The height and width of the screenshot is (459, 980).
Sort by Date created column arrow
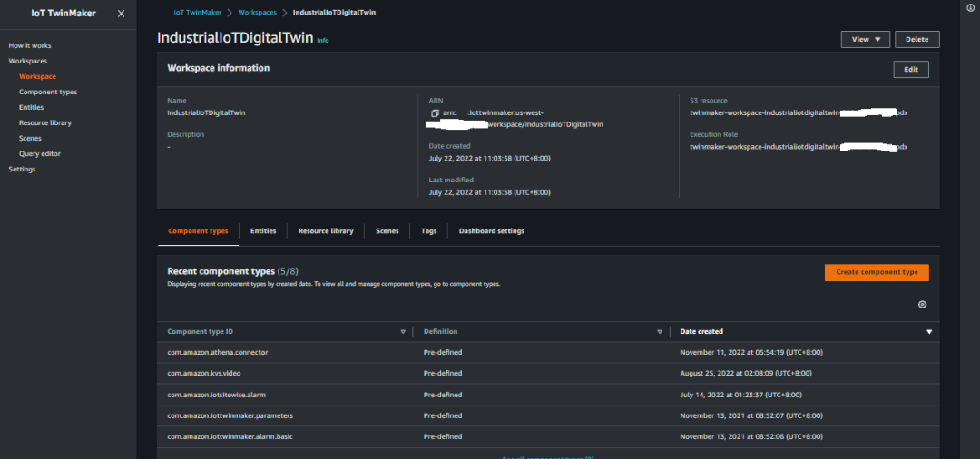pyautogui.click(x=929, y=332)
